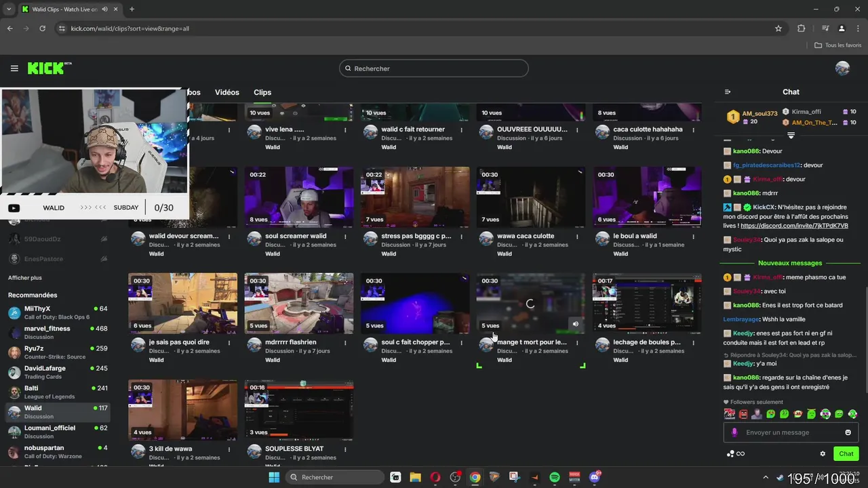Click Walid channel avatar under 'caca culotte hahahaha'

click(602, 132)
